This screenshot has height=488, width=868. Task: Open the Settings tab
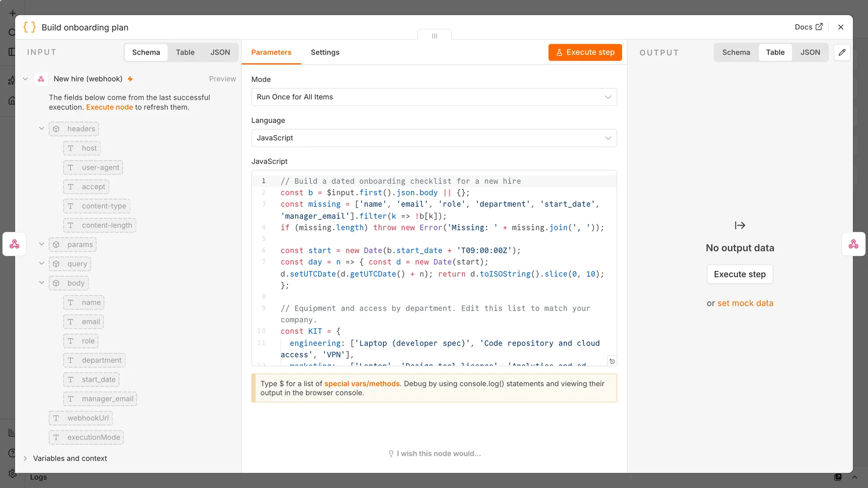click(325, 52)
